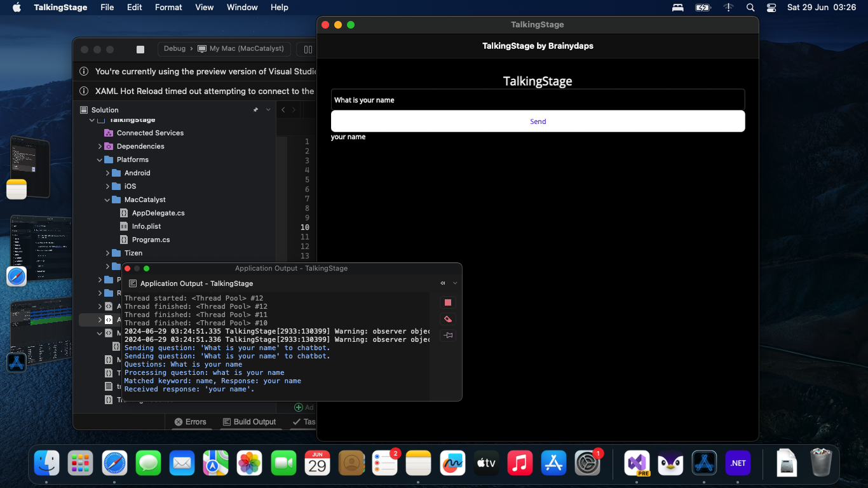Image resolution: width=868 pixels, height=488 pixels.
Task: Click the battery status icon
Action: coord(703,8)
